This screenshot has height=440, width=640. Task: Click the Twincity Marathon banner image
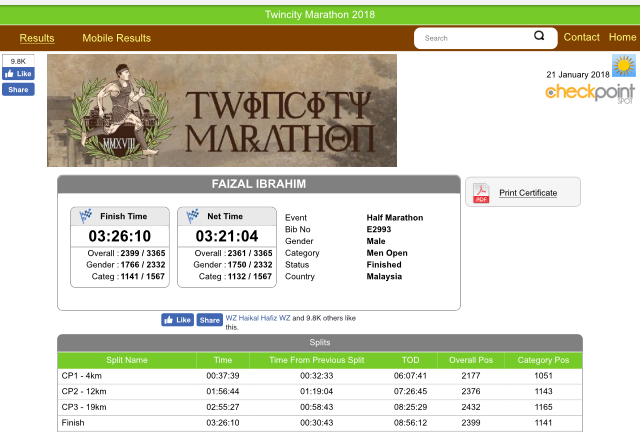(x=222, y=110)
